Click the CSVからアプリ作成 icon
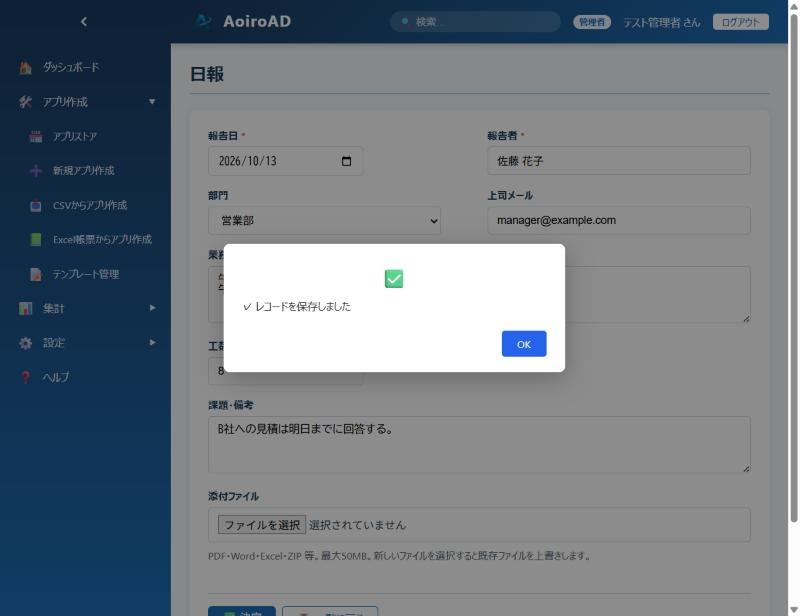Screen dimensions: 800x616 pyautogui.click(x=36, y=205)
